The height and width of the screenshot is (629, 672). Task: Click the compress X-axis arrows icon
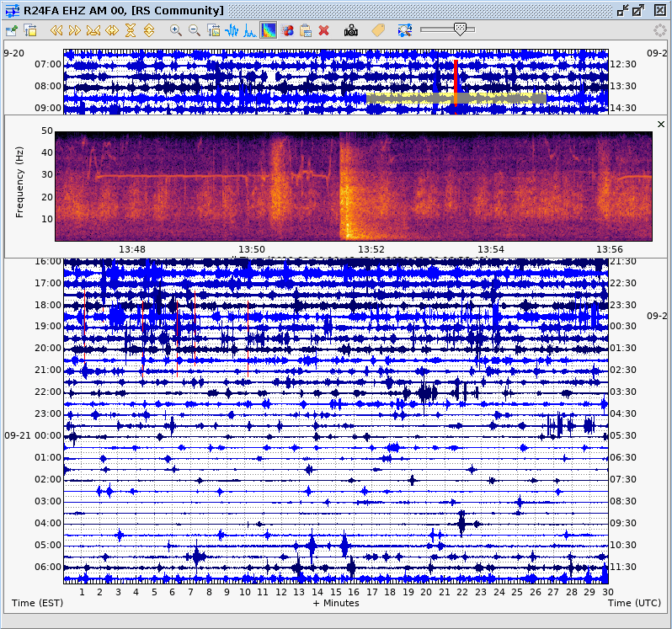(x=93, y=30)
